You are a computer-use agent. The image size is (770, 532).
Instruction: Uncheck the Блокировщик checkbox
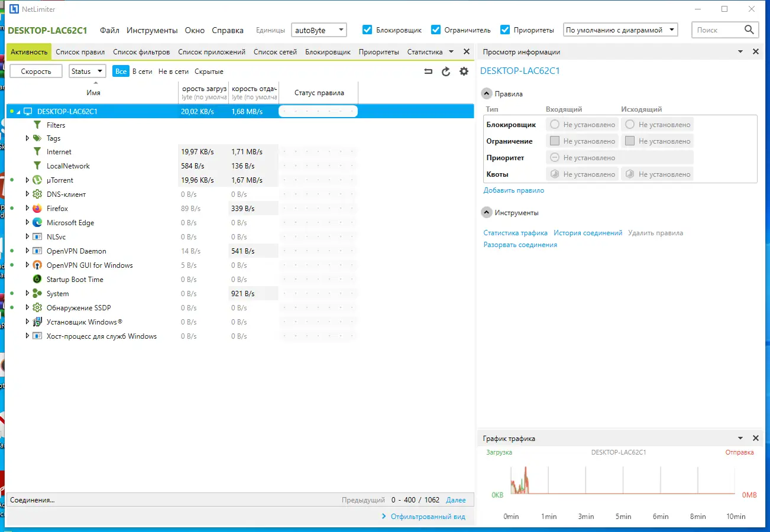click(x=367, y=28)
